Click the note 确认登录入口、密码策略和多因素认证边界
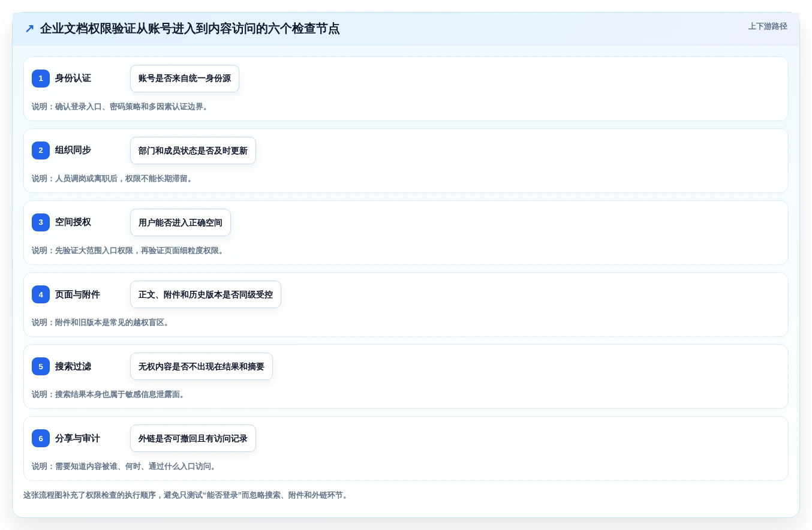The image size is (812, 530). pyautogui.click(x=120, y=107)
